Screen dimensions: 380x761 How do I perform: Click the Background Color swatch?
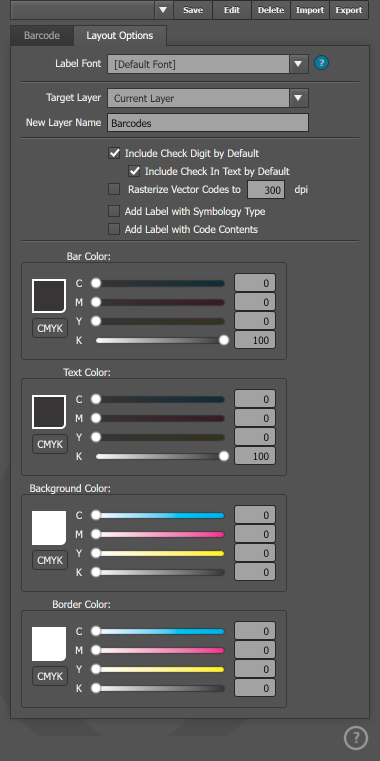coord(49,528)
